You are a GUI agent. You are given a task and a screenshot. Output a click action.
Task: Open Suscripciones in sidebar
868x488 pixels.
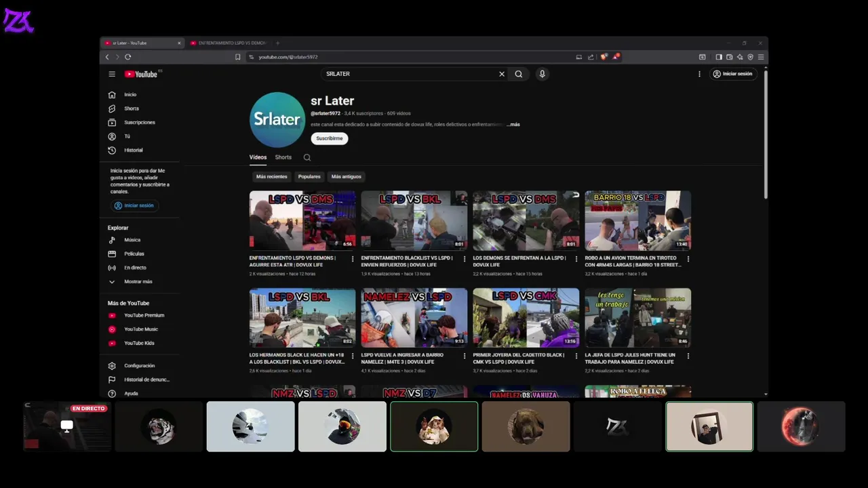pos(141,122)
